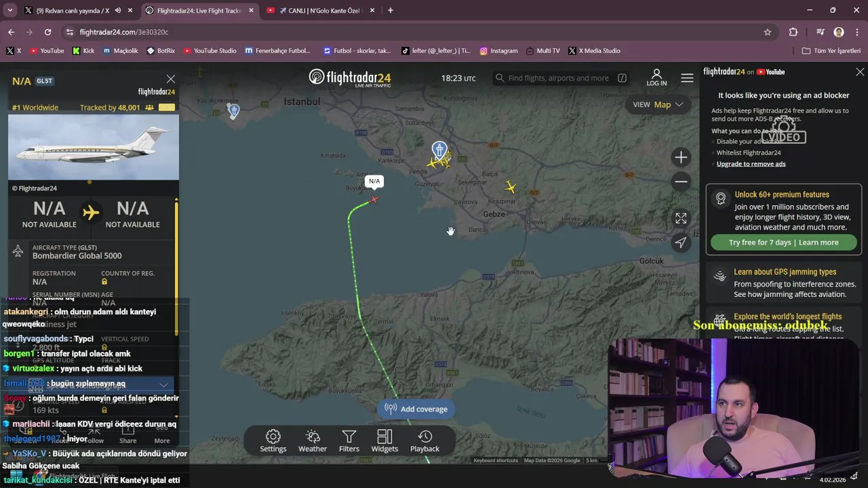
Task: Close the N/A flight details panel
Action: 171,79
